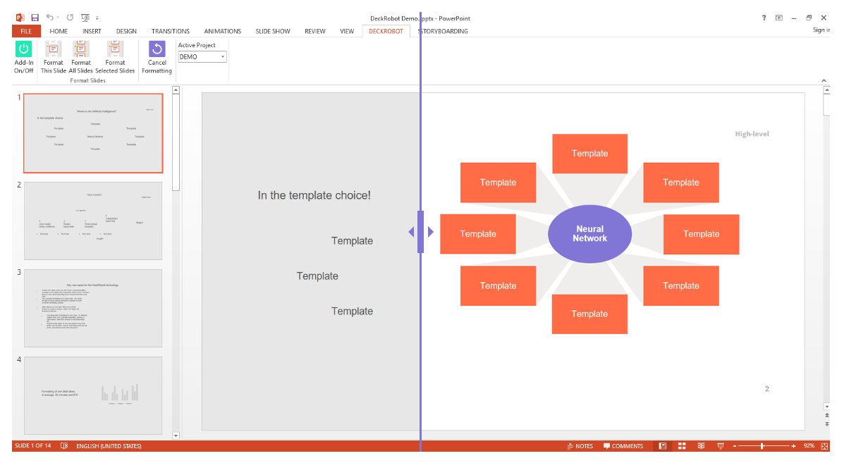Select slide 3 thumbnail in the slide panel

[93, 308]
